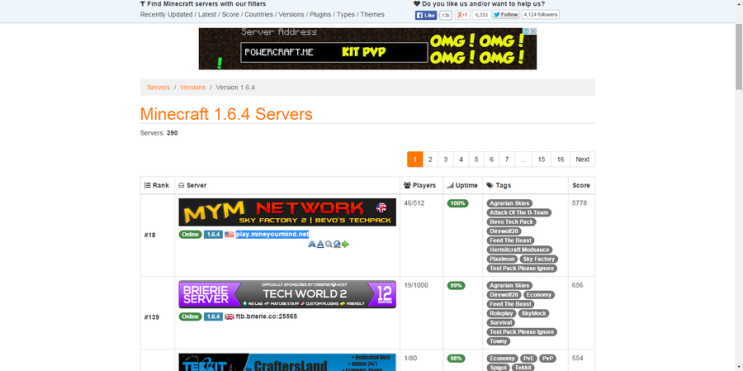Screen dimensions: 743x371
Task: Sort by Uptime column header
Action: coord(462,185)
